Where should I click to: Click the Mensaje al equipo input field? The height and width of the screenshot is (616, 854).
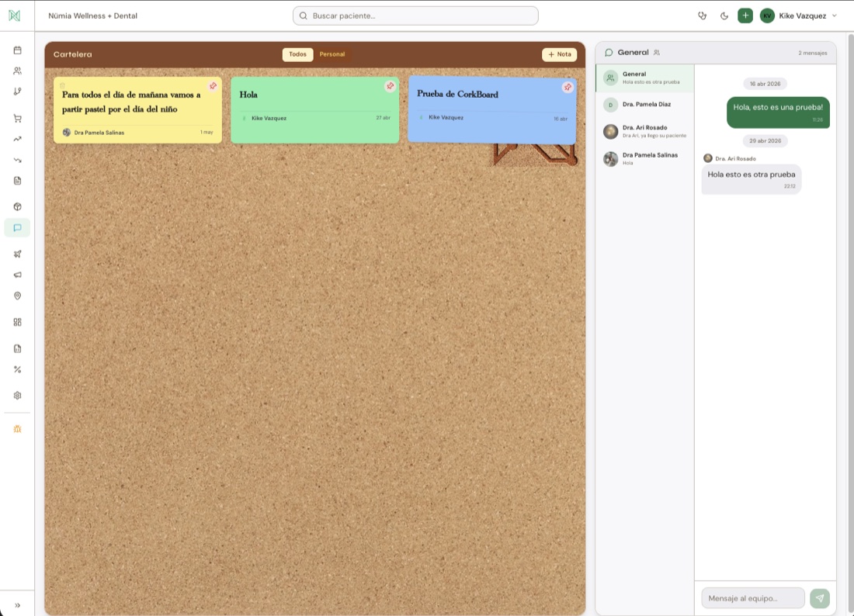click(x=753, y=598)
